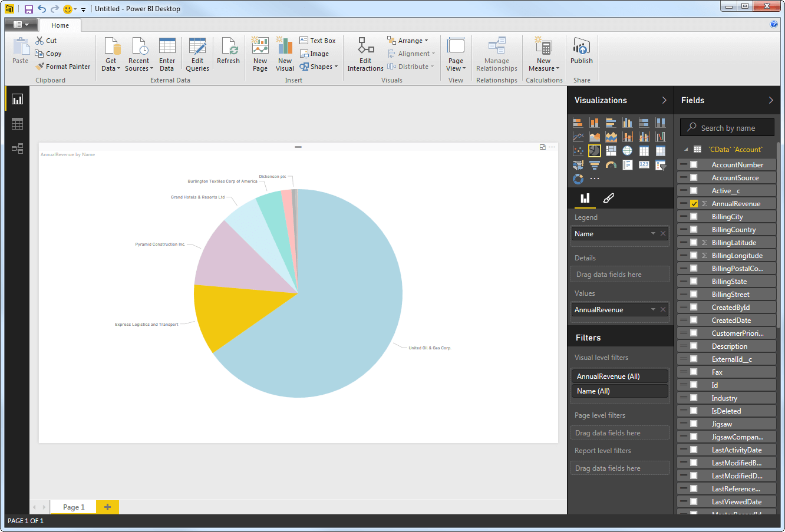Tick the Industry field checkbox
The image size is (785, 532).
pyautogui.click(x=694, y=398)
